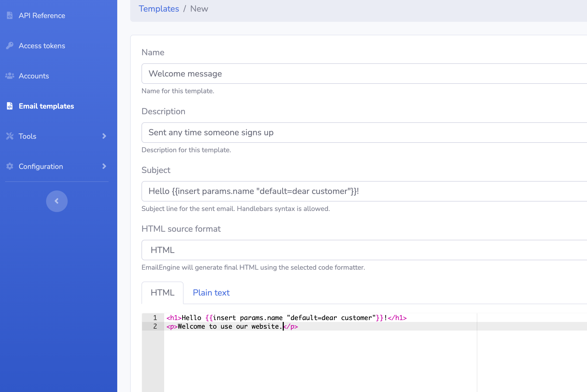
Task: Collapse the sidebar with the circular chevron
Action: click(x=57, y=201)
